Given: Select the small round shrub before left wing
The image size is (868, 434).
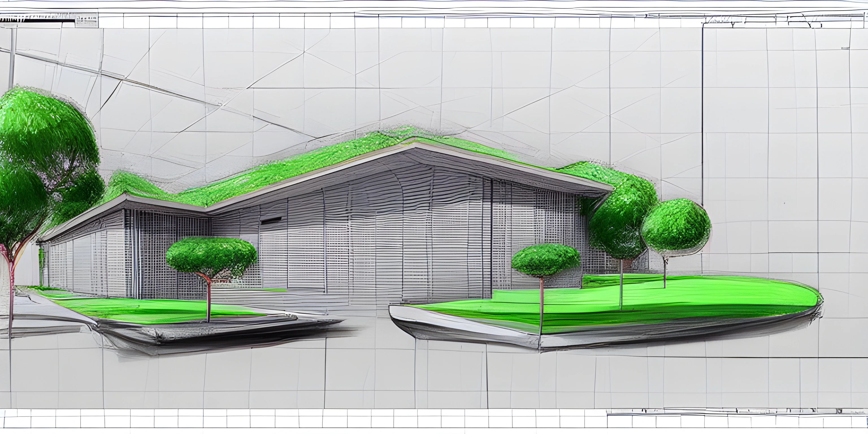Looking at the screenshot, I should tap(212, 255).
